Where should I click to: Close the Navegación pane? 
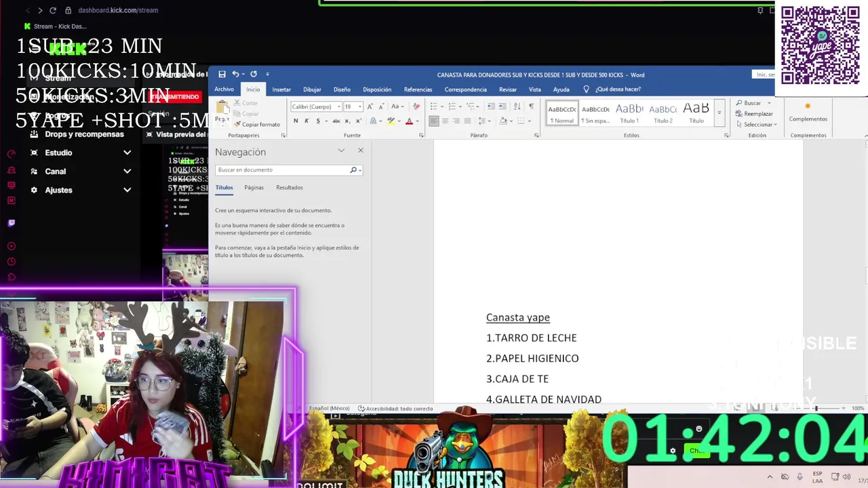coord(361,150)
